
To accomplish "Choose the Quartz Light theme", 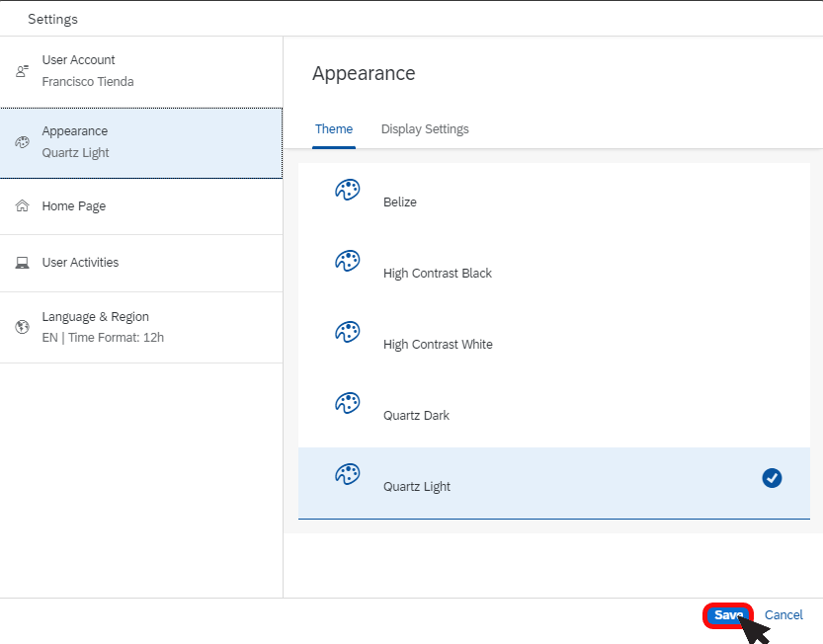I will click(x=553, y=483).
